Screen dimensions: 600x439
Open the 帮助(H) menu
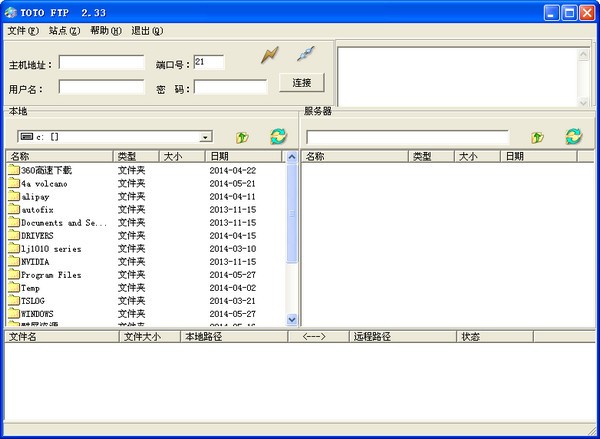[106, 31]
